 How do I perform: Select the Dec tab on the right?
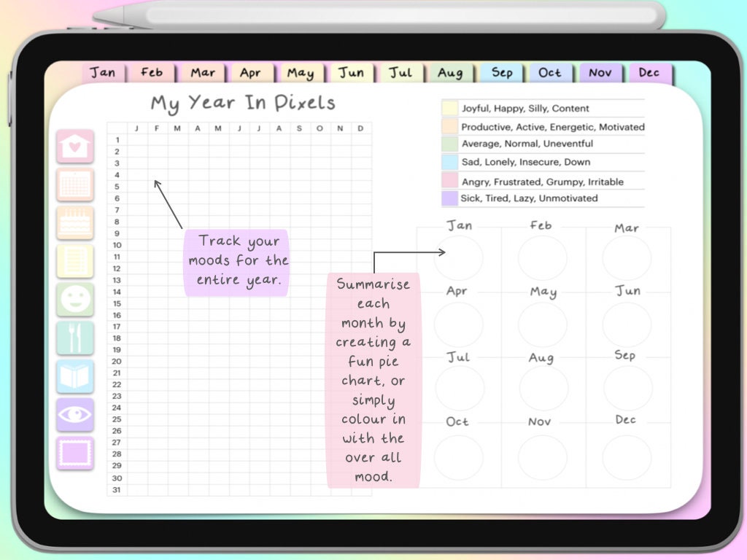pos(649,72)
